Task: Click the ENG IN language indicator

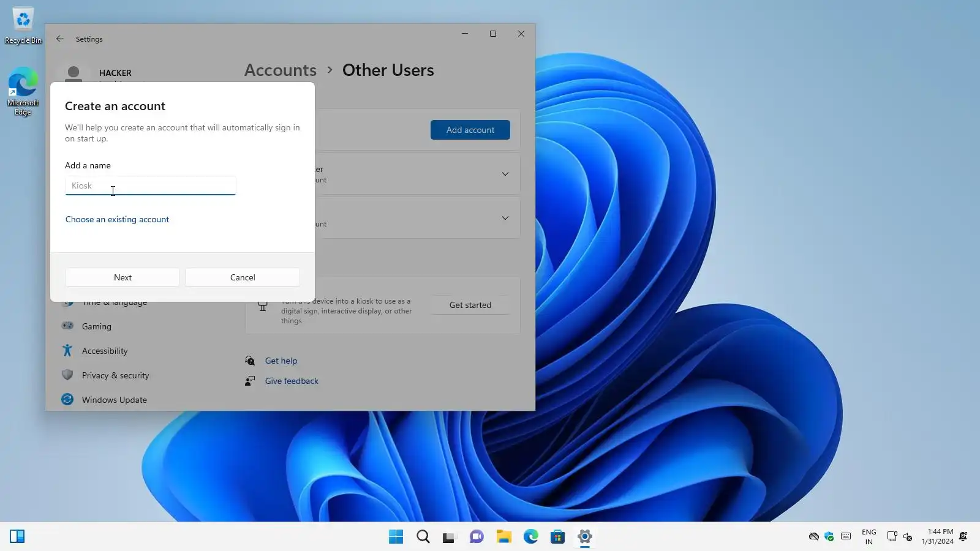Action: pos(869,537)
